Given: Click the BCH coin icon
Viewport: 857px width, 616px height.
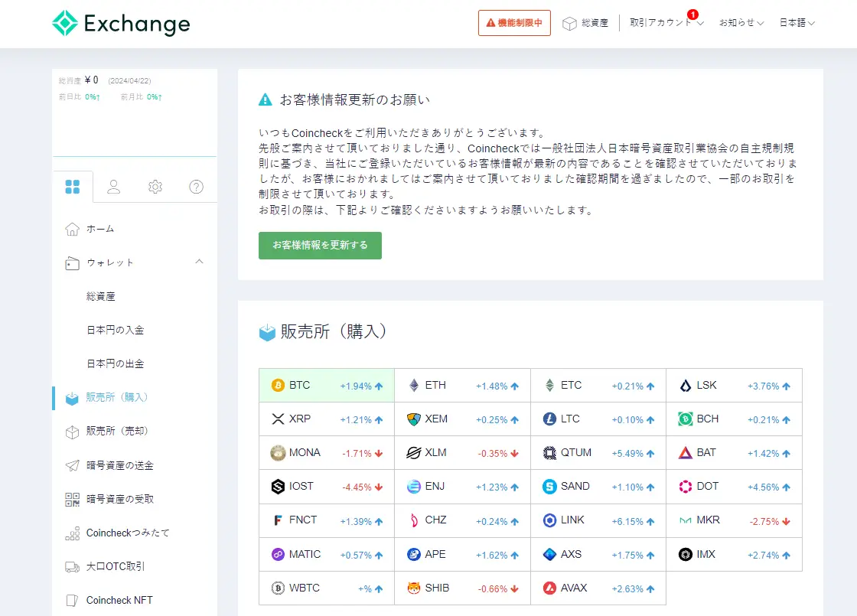Looking at the screenshot, I should pos(686,419).
